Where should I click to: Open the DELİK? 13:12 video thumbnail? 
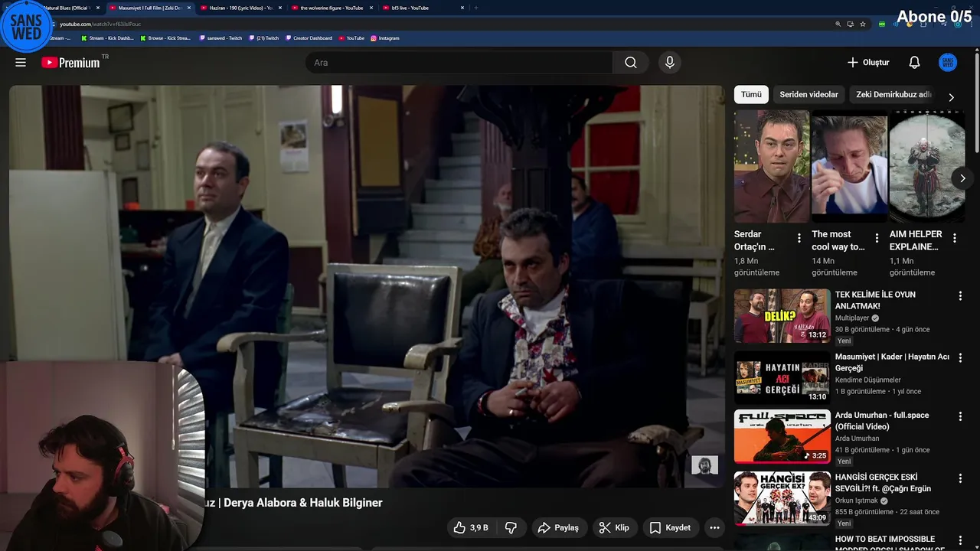click(782, 315)
